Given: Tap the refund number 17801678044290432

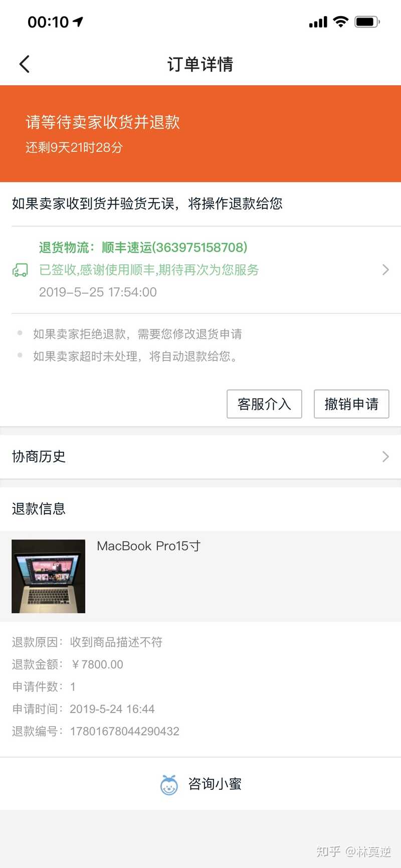Looking at the screenshot, I should tap(124, 731).
